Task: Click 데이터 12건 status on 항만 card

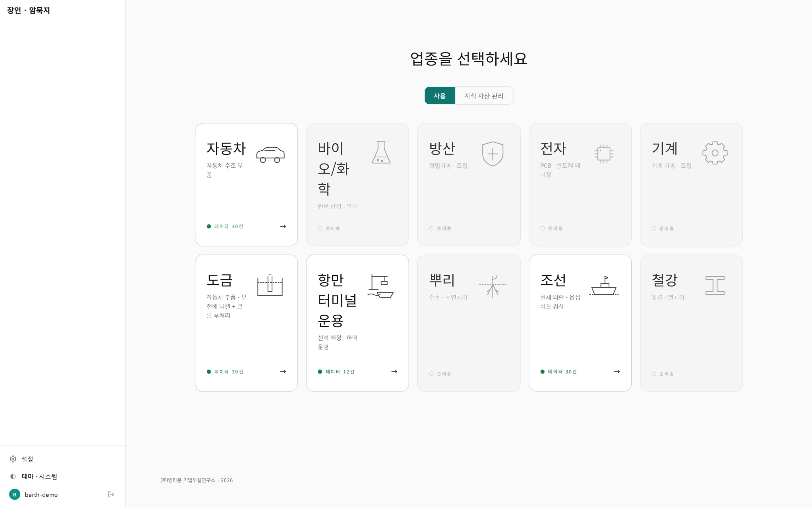Action: click(x=336, y=372)
